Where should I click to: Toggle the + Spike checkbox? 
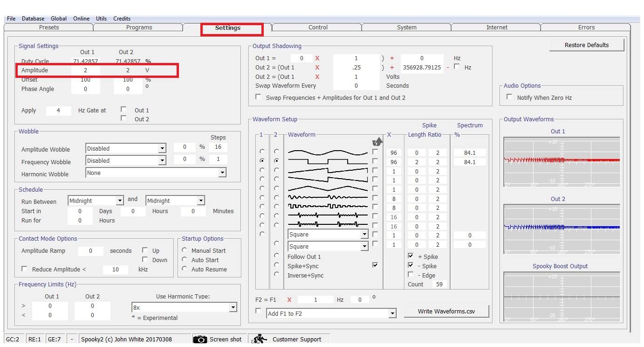(411, 256)
